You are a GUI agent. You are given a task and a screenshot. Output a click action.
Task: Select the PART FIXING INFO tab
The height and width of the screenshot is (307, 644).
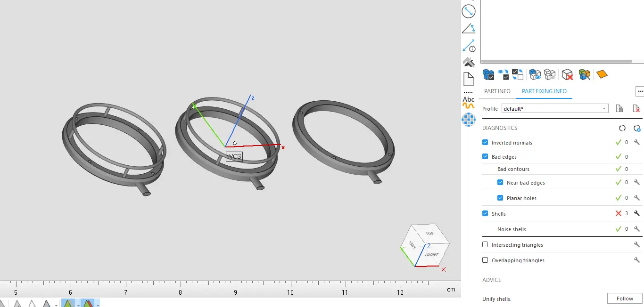click(544, 91)
